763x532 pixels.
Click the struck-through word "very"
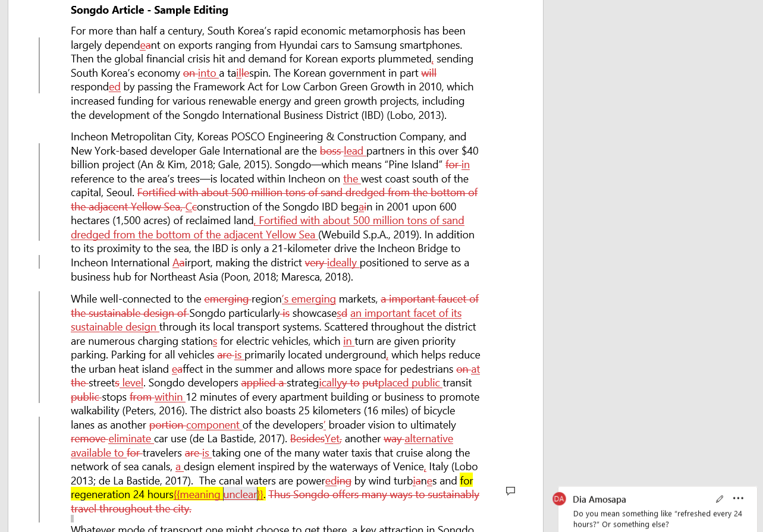315,263
